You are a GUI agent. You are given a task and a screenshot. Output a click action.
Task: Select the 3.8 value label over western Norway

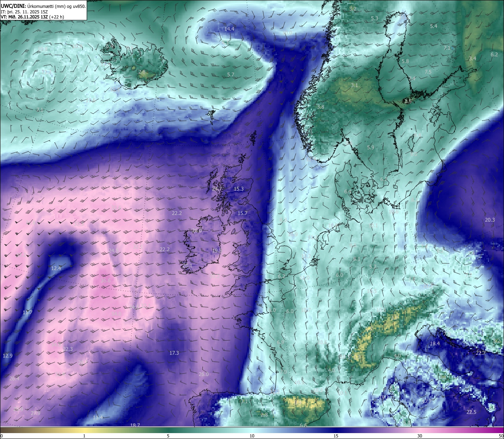[321, 107]
